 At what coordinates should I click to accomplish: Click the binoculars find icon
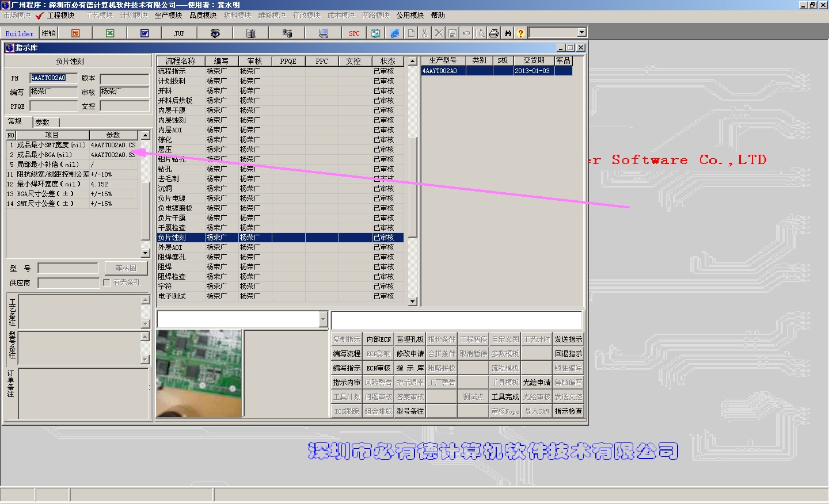(x=508, y=33)
